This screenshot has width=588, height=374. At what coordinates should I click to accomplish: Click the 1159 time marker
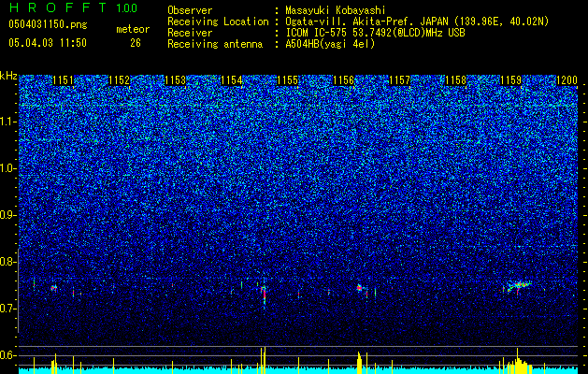click(x=510, y=80)
